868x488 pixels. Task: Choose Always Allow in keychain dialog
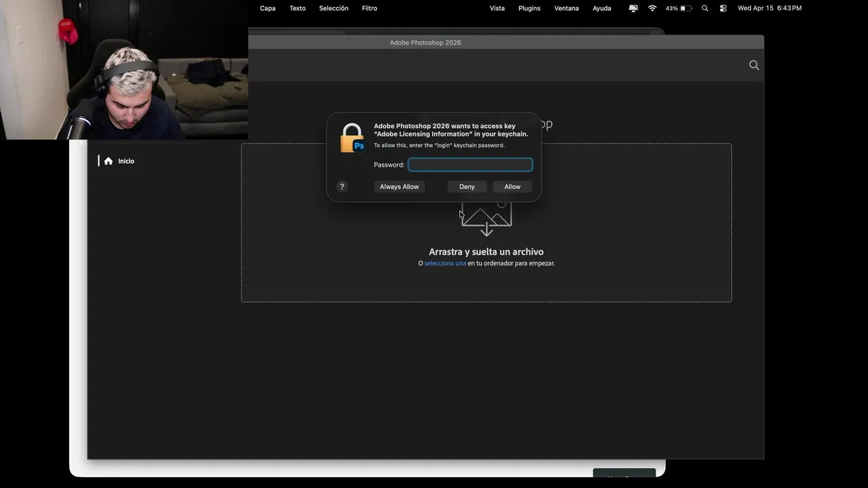point(399,186)
